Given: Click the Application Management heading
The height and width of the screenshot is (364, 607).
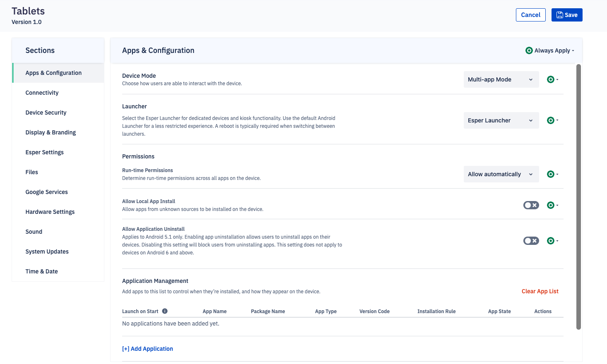Looking at the screenshot, I should [x=155, y=281].
